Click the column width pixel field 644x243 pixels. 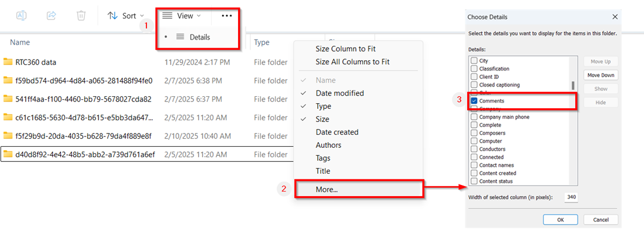571,197
